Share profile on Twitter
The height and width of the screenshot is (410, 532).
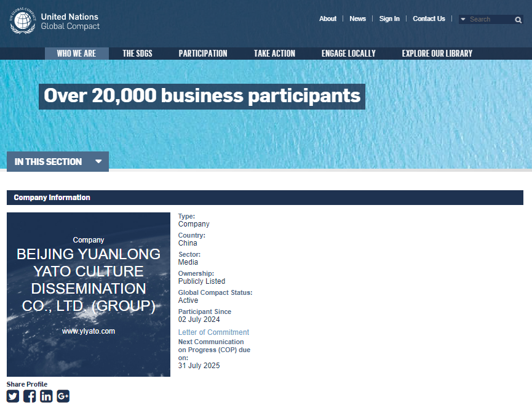point(13,396)
